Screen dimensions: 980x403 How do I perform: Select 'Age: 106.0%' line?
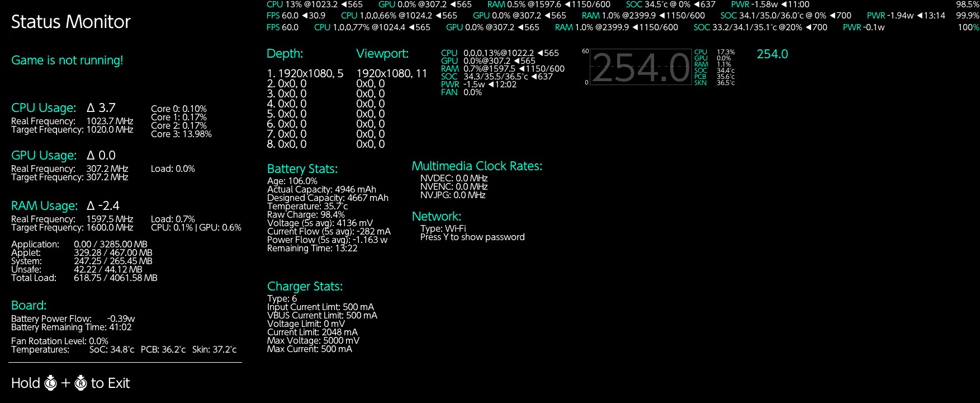(292, 181)
